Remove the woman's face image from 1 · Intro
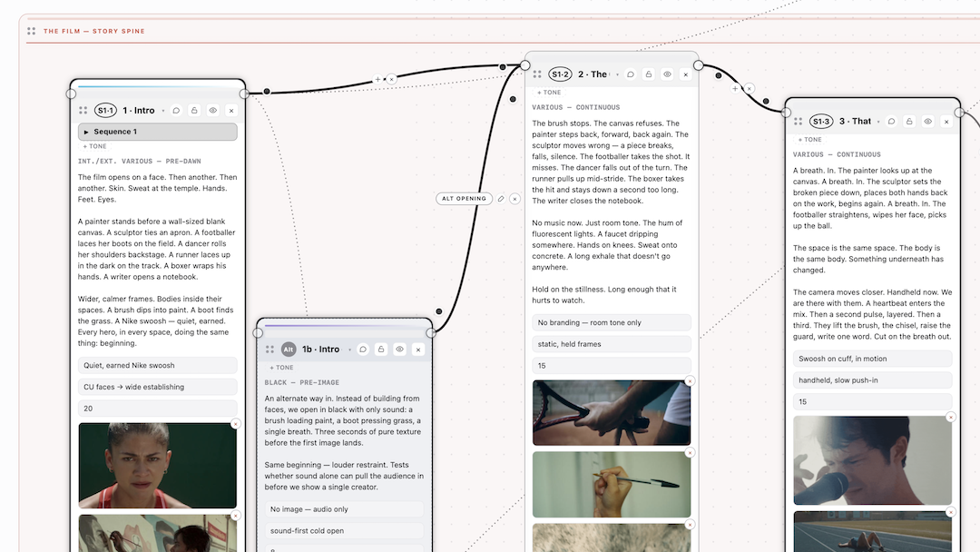The width and height of the screenshot is (980, 552). (x=236, y=425)
